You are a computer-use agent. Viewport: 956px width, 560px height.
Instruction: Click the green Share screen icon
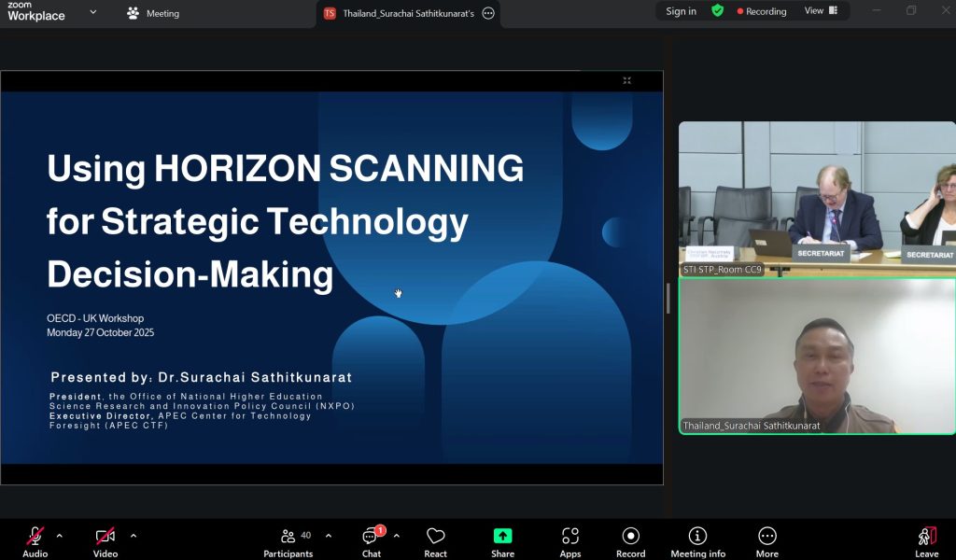[x=502, y=536]
